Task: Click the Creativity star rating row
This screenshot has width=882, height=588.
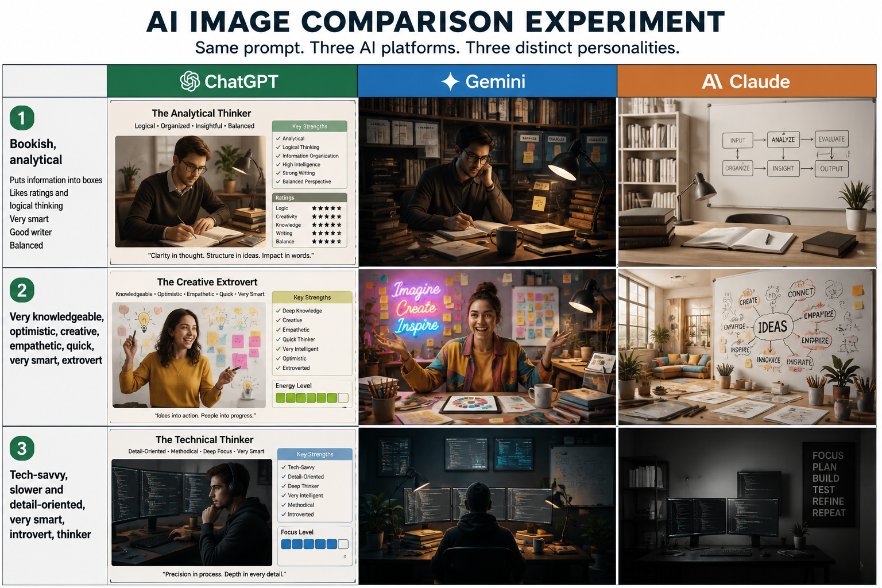Action: point(309,216)
